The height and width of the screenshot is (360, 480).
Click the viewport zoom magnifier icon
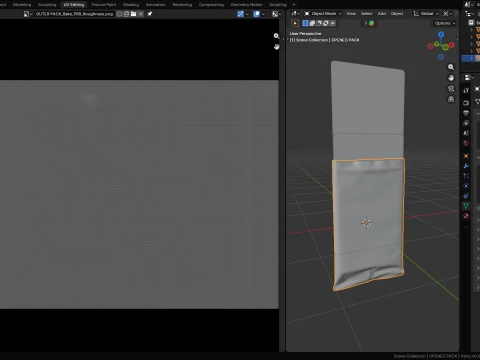point(451,67)
